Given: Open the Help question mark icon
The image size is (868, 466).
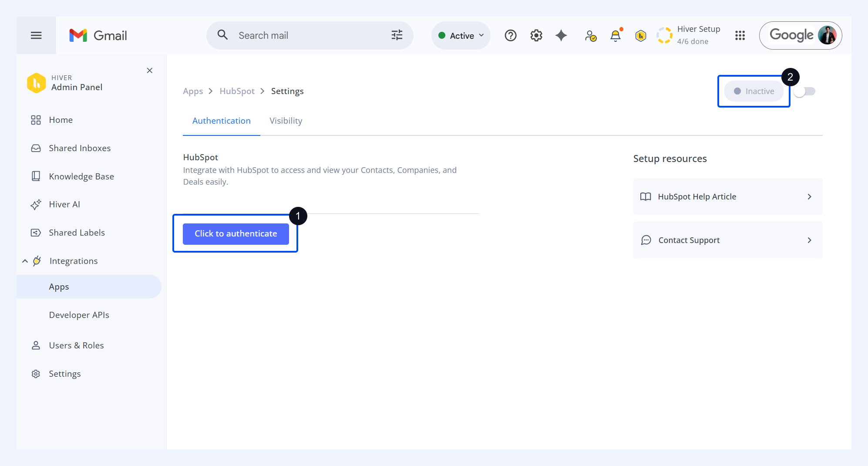Looking at the screenshot, I should pyautogui.click(x=511, y=35).
